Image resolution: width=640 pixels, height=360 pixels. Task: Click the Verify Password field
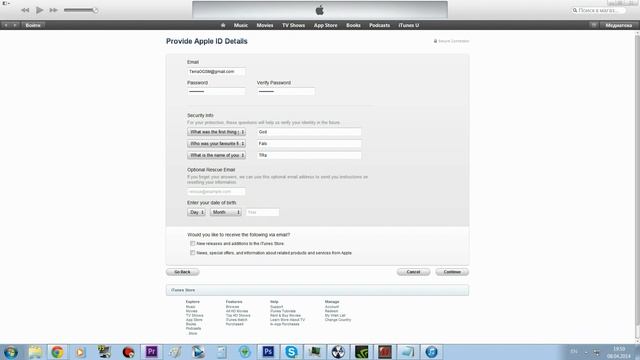(286, 91)
